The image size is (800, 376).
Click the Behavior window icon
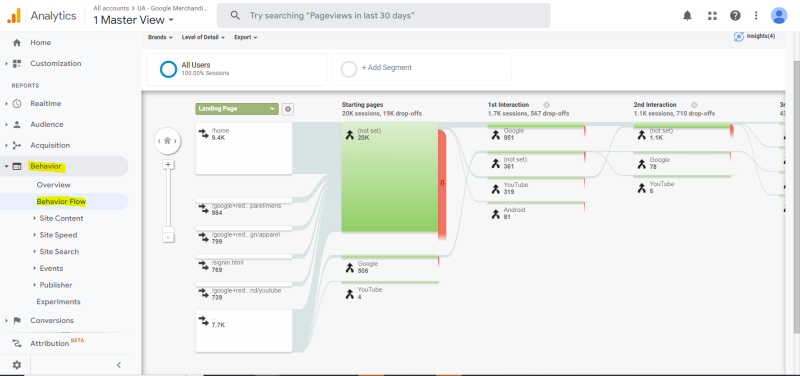point(17,166)
